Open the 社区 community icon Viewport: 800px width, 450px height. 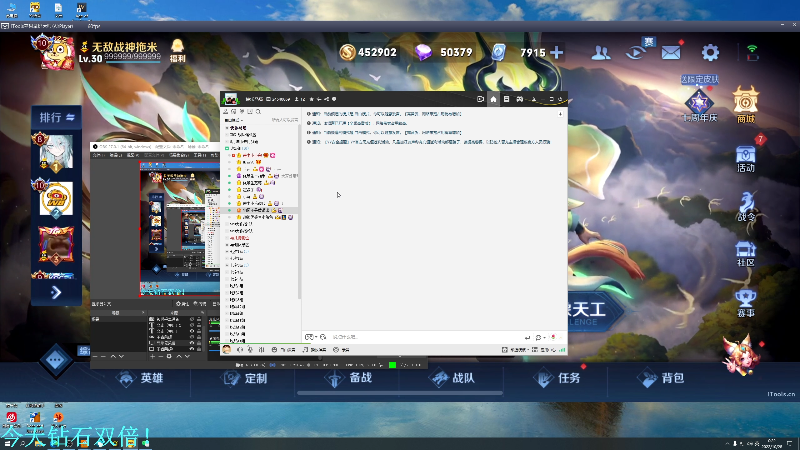click(x=745, y=254)
